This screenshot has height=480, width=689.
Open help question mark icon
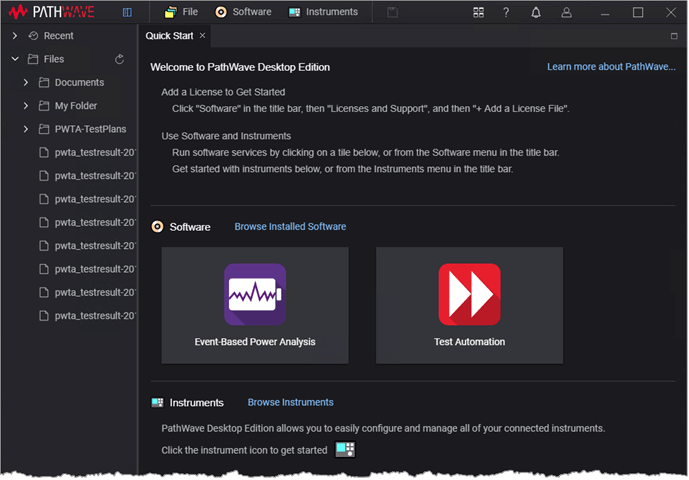506,12
